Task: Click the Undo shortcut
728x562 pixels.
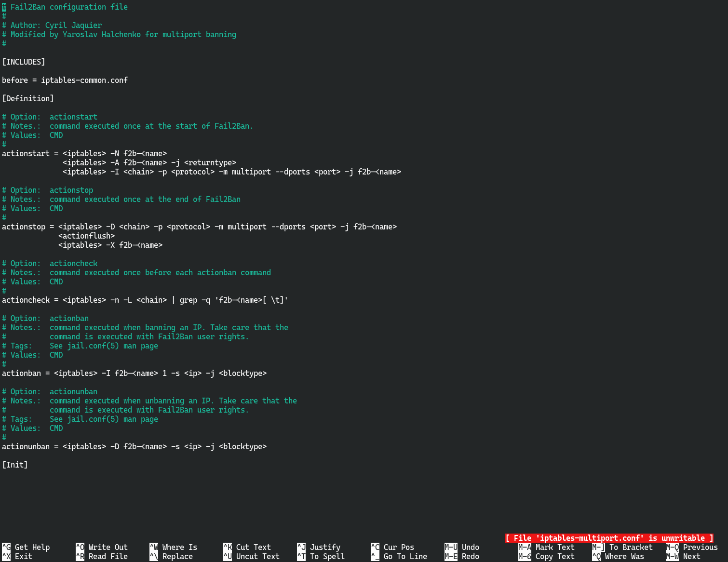Action: (x=470, y=547)
